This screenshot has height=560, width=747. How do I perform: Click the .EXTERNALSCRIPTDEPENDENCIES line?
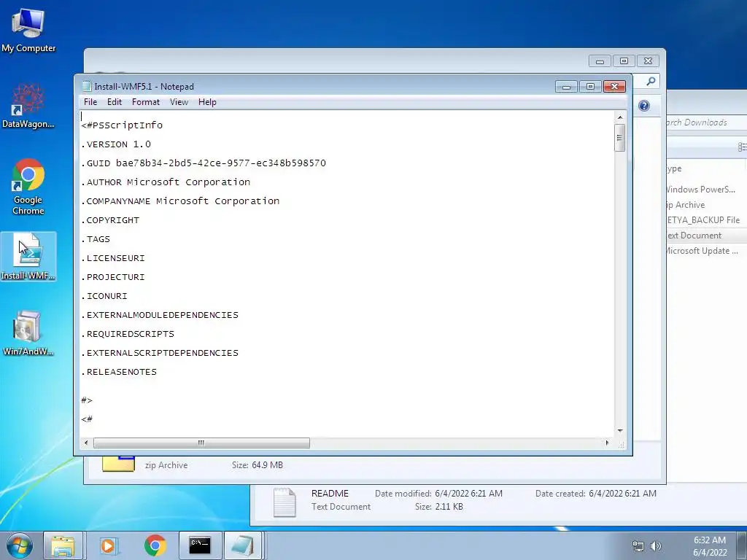[160, 353]
